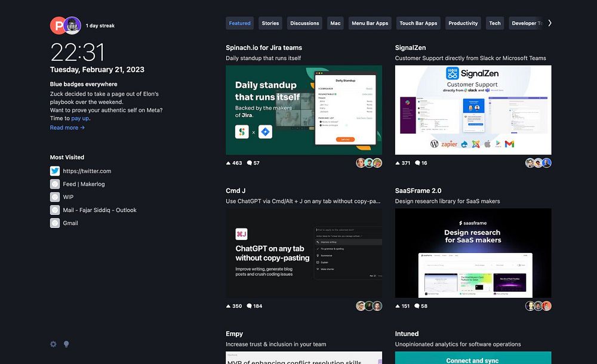Open the Touch Bar Apps tab
This screenshot has width=597, height=364.
point(418,23)
